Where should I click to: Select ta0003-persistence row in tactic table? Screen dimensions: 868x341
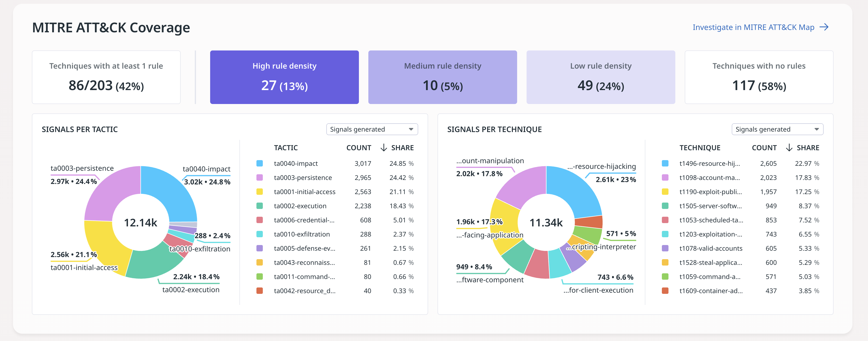click(x=335, y=177)
